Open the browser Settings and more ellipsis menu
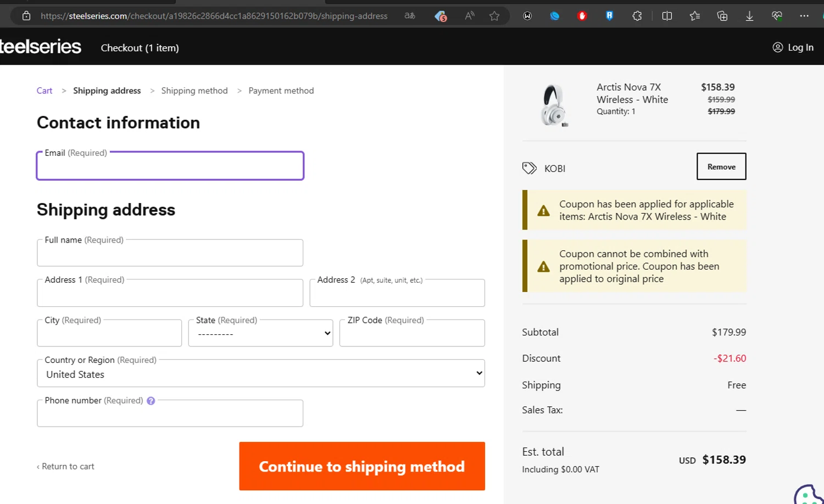 click(804, 16)
